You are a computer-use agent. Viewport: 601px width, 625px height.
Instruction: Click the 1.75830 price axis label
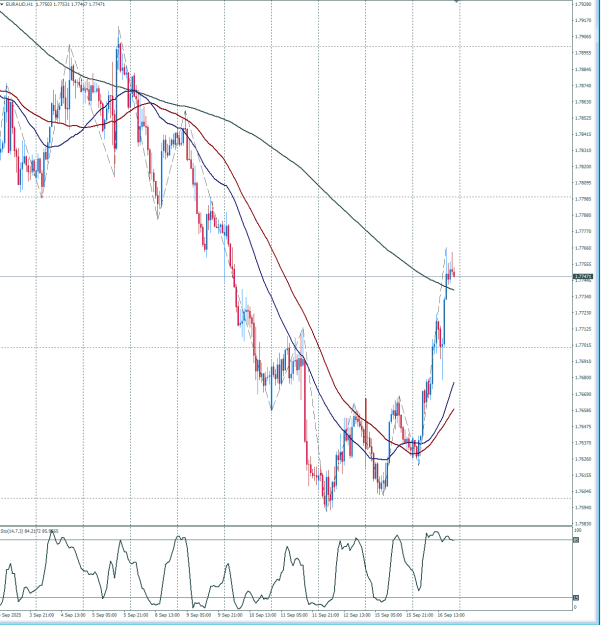coord(582,524)
